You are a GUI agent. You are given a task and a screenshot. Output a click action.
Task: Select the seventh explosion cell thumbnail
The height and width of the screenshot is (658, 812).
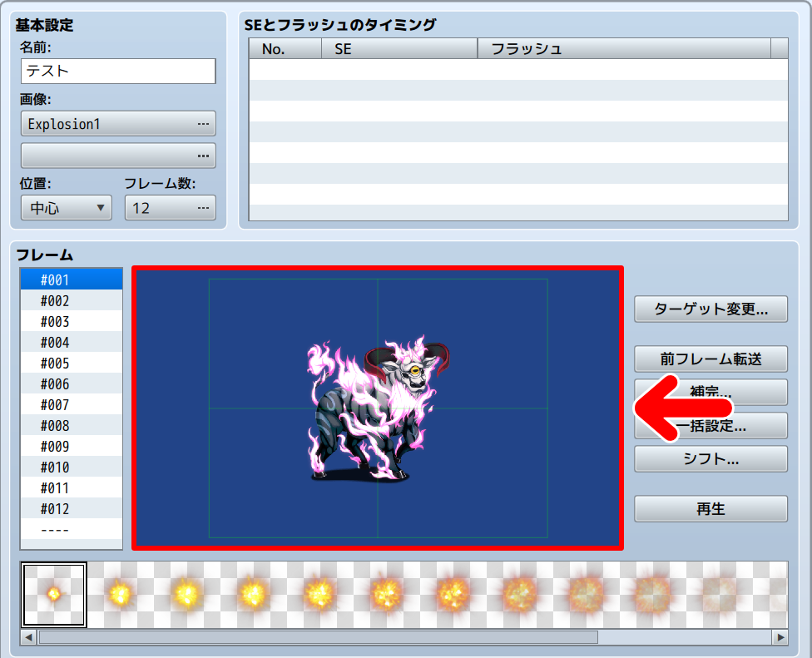453,594
